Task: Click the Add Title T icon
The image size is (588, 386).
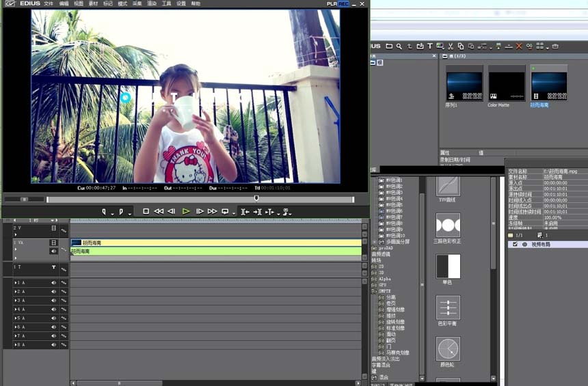Action: pyautogui.click(x=429, y=46)
